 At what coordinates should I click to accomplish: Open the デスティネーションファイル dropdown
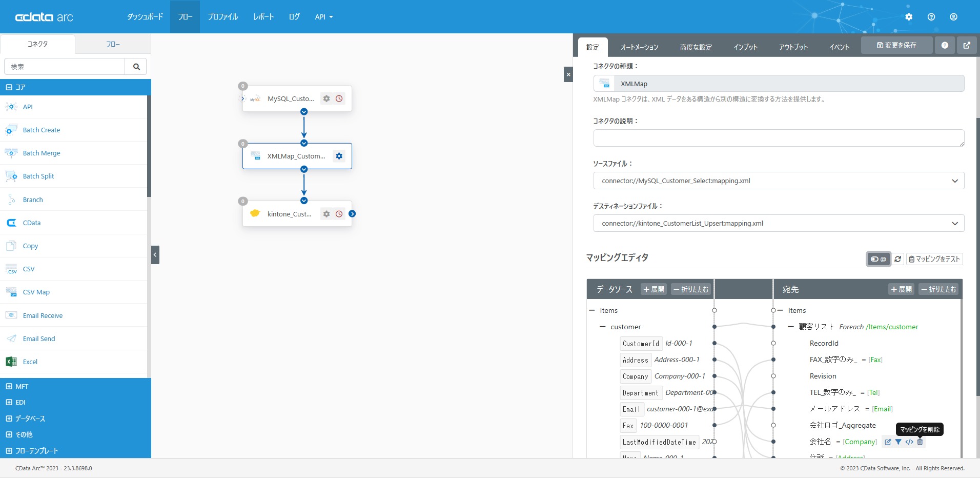(x=779, y=223)
